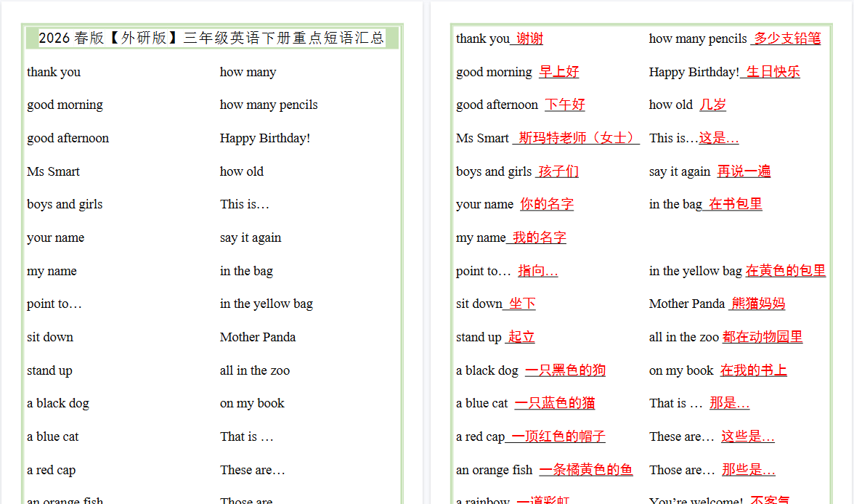Click the red text 一条橘黄色的鱼
Viewport: 854px width, 504px height.
click(x=585, y=470)
